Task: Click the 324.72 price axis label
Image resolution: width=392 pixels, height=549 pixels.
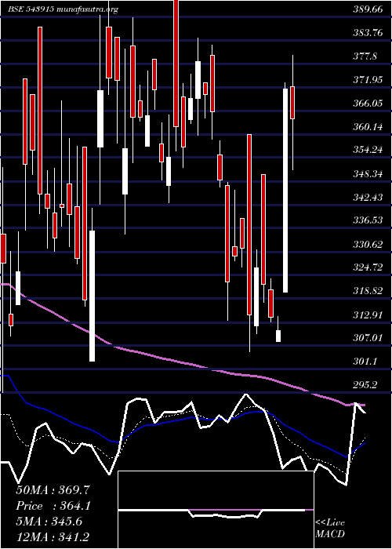Action: point(368,268)
